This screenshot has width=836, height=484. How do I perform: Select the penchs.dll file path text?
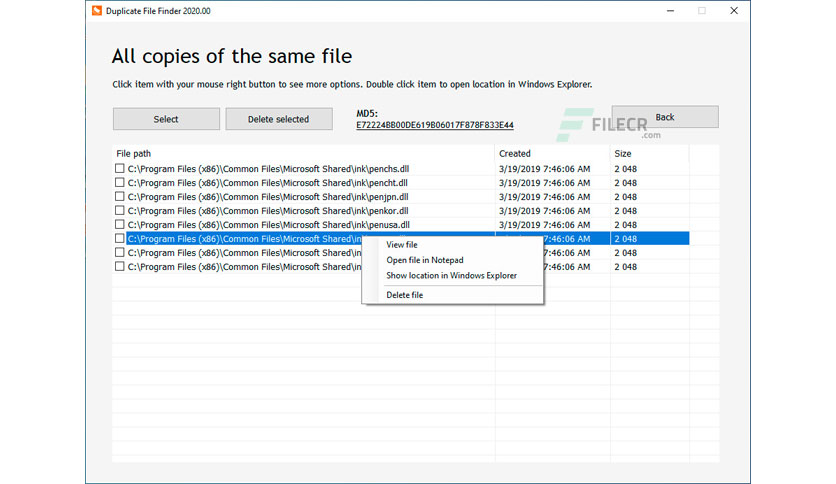coord(268,169)
